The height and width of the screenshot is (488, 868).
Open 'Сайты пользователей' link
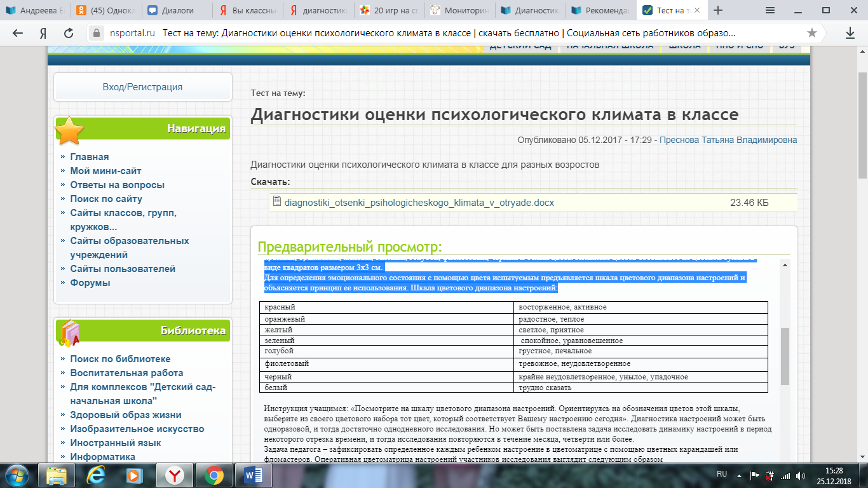(x=123, y=269)
